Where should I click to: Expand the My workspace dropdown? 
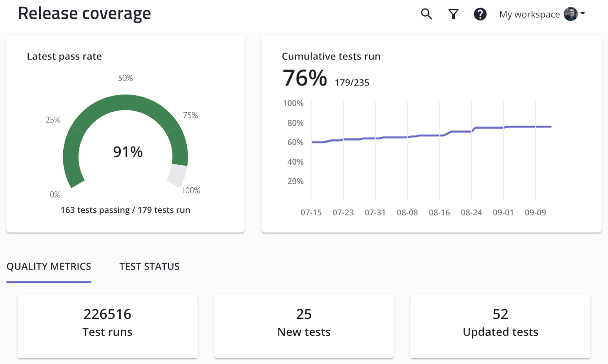(x=529, y=14)
